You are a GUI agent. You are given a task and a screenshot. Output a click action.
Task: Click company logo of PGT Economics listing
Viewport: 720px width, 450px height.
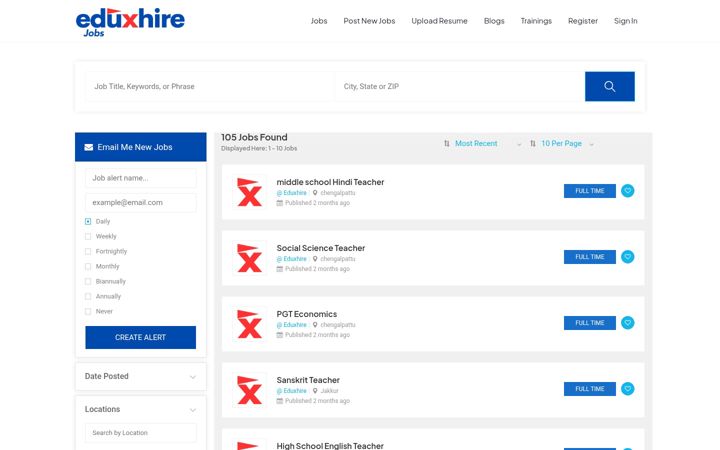pyautogui.click(x=249, y=324)
